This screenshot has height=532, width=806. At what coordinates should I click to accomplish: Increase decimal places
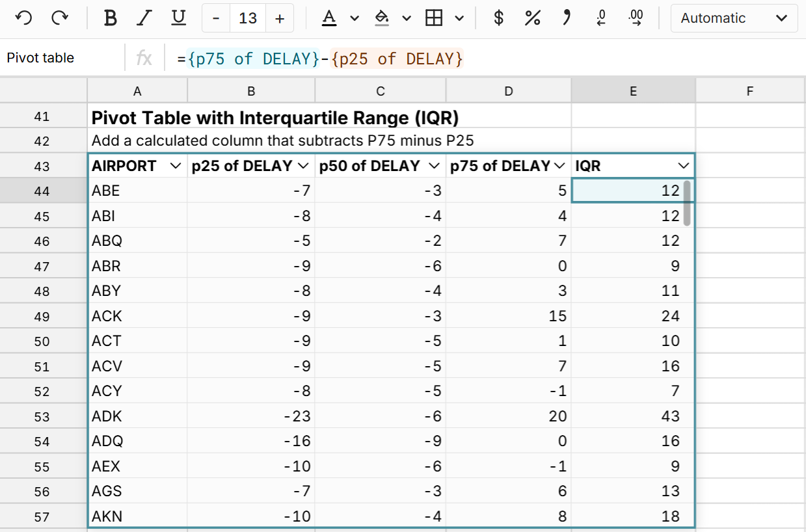pyautogui.click(x=636, y=18)
